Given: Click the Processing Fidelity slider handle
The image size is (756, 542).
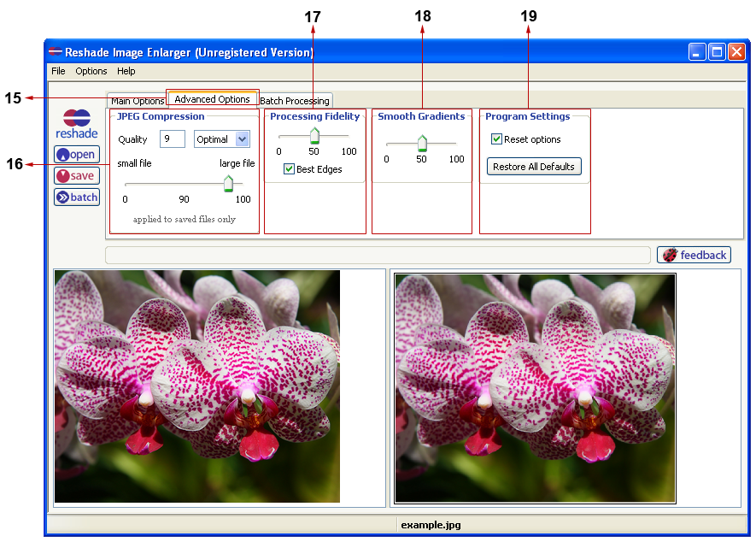Looking at the screenshot, I should (314, 135).
